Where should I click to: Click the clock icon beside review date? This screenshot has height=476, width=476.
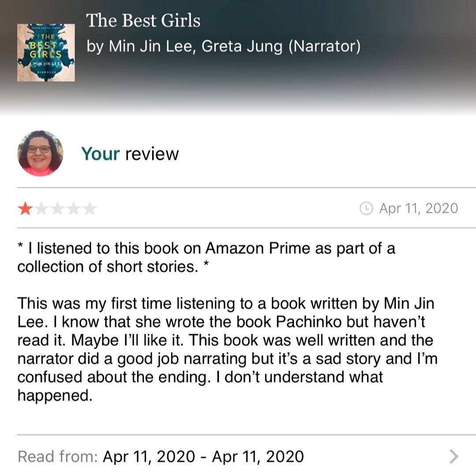click(x=366, y=208)
